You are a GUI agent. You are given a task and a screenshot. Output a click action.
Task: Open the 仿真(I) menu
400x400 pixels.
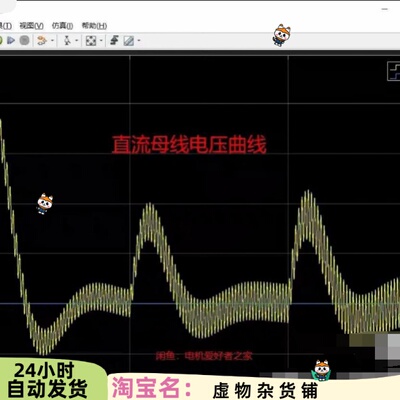pyautogui.click(x=62, y=26)
